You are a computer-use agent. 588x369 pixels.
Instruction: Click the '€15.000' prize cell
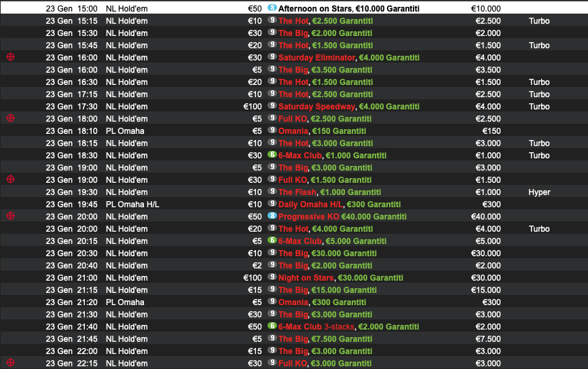tap(485, 290)
